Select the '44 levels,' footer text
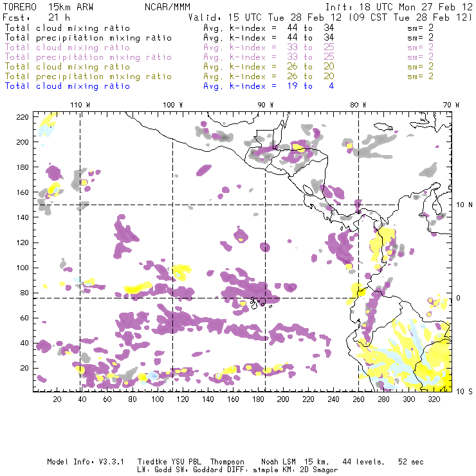This screenshot has width=476, height=476. [x=363, y=462]
